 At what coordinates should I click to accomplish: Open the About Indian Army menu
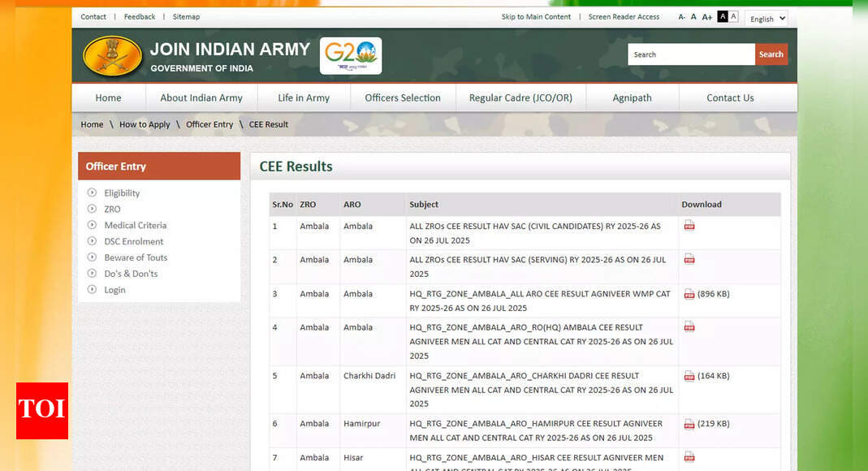(201, 98)
